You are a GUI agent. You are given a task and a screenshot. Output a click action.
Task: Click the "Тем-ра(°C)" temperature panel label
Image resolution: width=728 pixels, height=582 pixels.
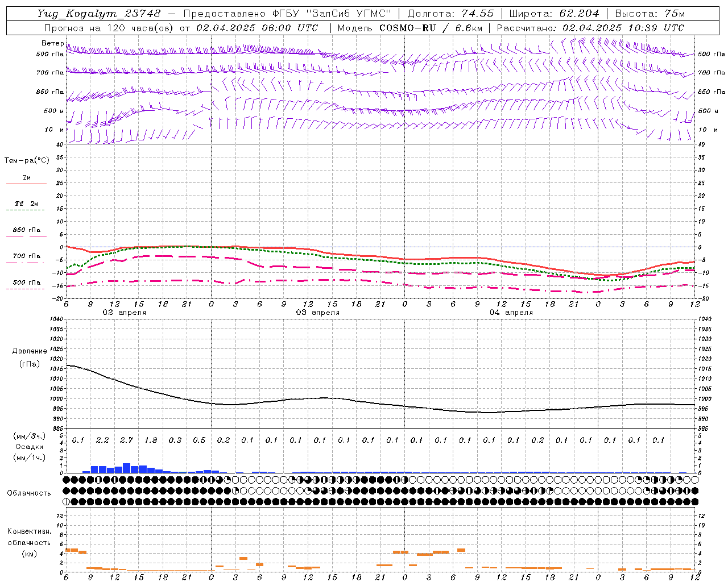27,161
